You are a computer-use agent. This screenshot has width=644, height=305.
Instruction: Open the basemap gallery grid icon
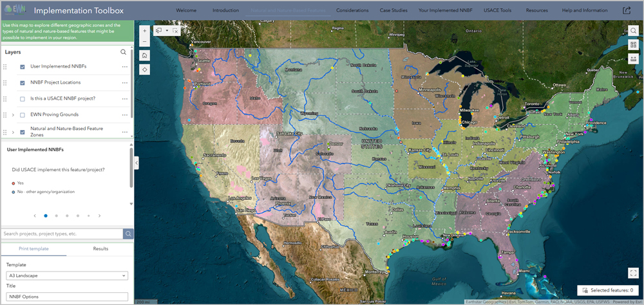(x=633, y=45)
